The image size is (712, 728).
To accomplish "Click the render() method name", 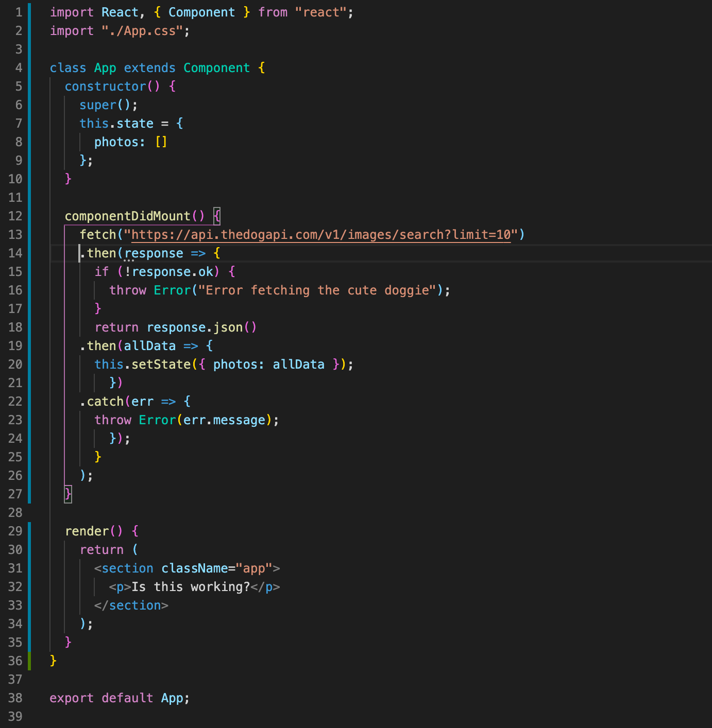I will [x=94, y=531].
